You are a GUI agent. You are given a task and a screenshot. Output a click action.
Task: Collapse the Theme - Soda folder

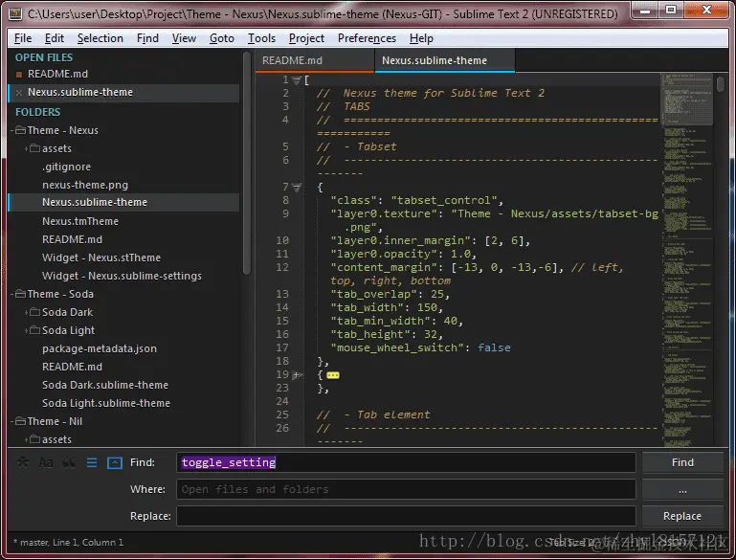[12, 294]
